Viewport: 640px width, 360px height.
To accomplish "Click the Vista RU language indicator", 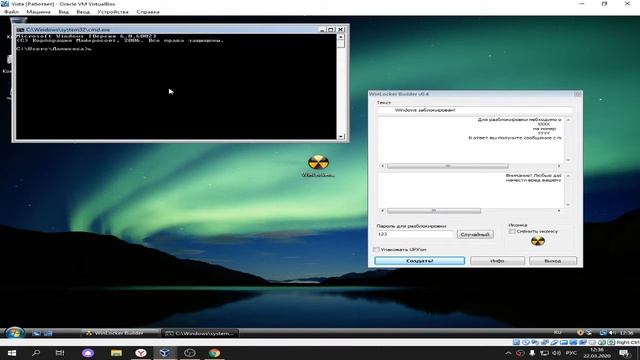I will point(558,333).
